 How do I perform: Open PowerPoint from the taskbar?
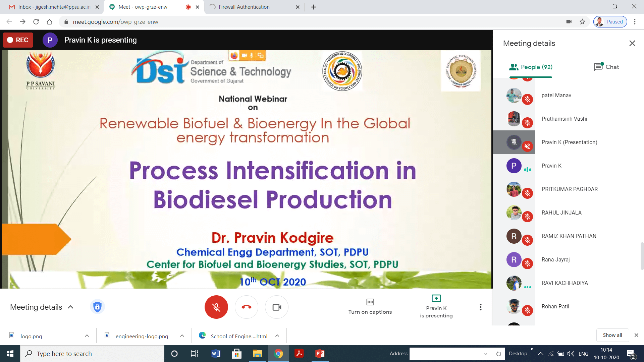(320, 354)
